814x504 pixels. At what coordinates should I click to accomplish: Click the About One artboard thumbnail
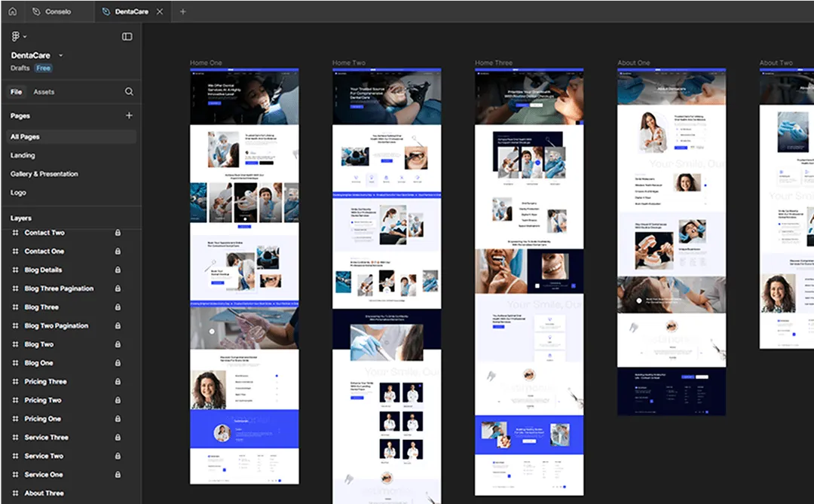click(672, 242)
